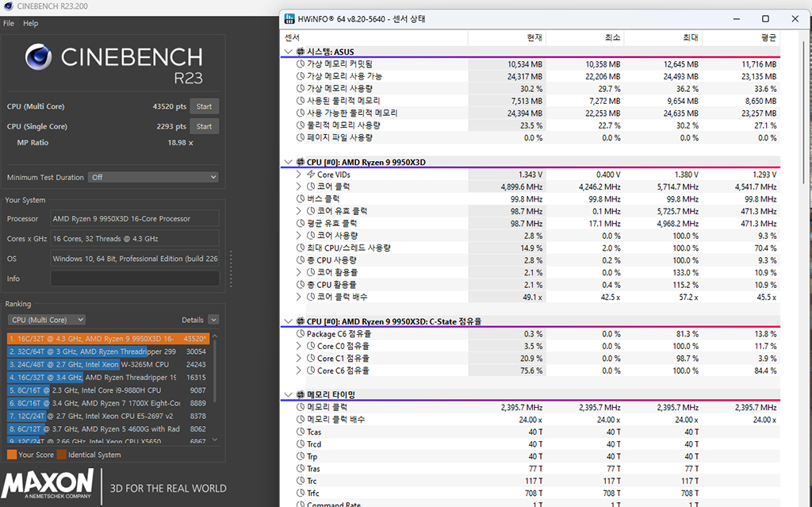This screenshot has width=812, height=507.
Task: Select the Xeon W-3265M ranking row
Action: pos(108,364)
